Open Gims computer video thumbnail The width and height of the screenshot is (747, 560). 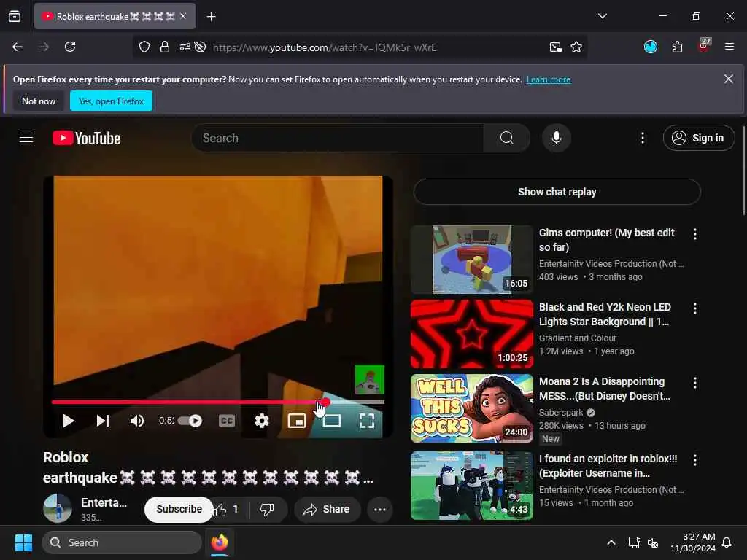click(x=472, y=260)
